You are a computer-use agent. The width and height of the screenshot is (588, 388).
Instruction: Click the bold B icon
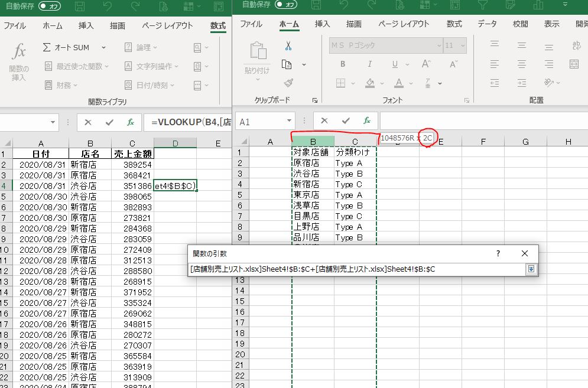[343, 64]
